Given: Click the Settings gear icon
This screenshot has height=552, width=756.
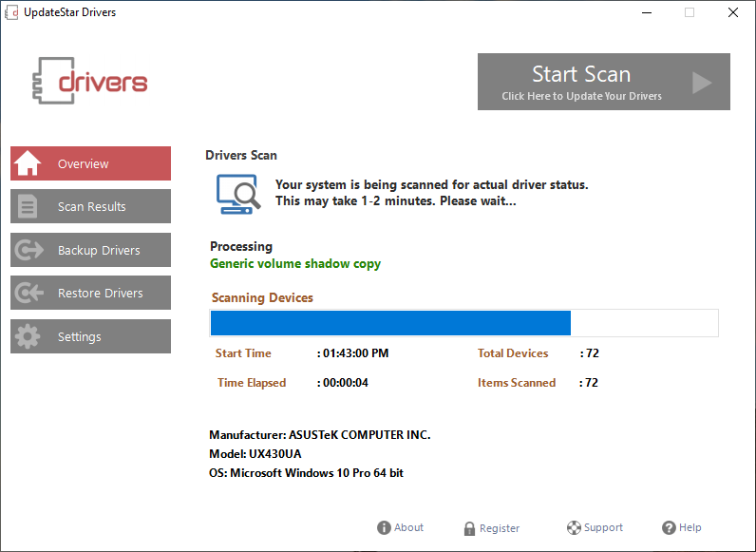Looking at the screenshot, I should 28,336.
